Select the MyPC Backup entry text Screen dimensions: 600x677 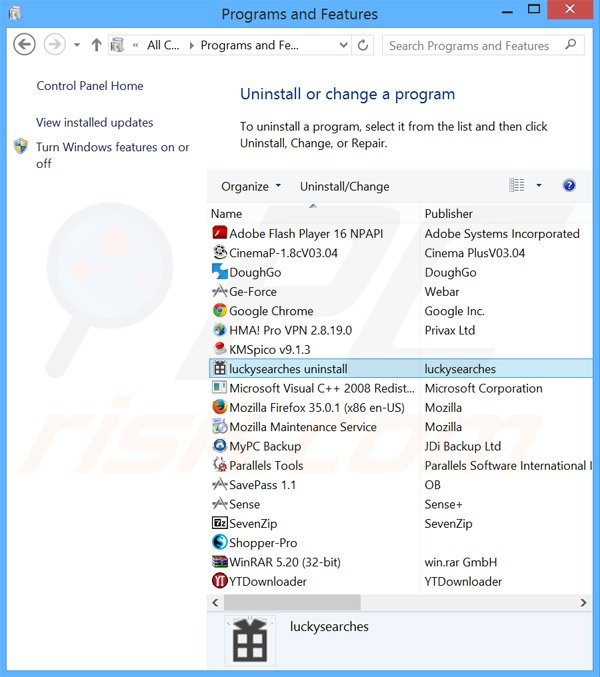(265, 446)
